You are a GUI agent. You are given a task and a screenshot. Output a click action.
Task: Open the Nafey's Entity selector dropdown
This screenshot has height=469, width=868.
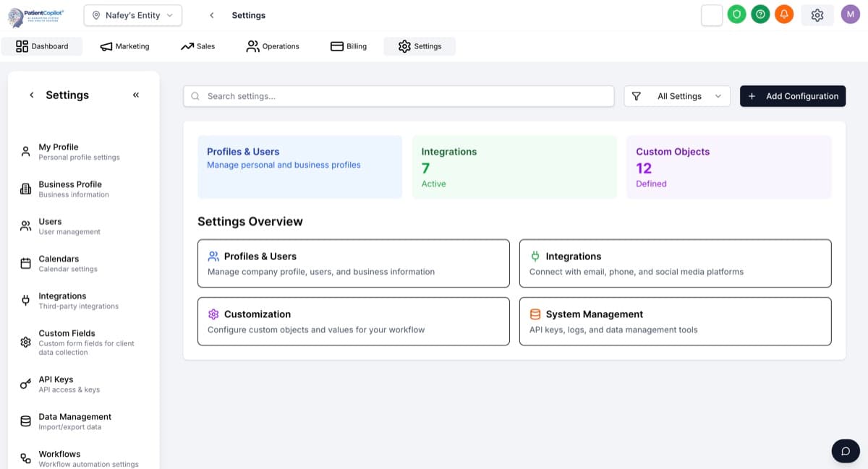pos(133,15)
